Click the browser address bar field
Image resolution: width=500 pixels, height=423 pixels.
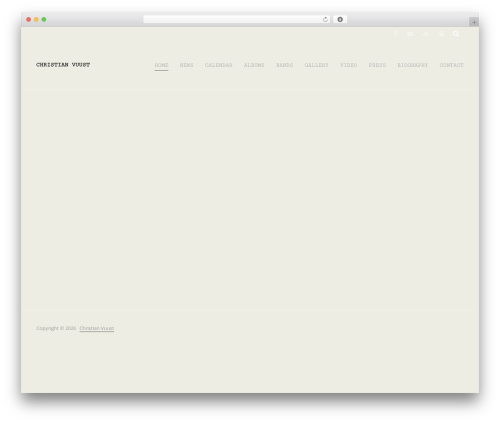(236, 20)
